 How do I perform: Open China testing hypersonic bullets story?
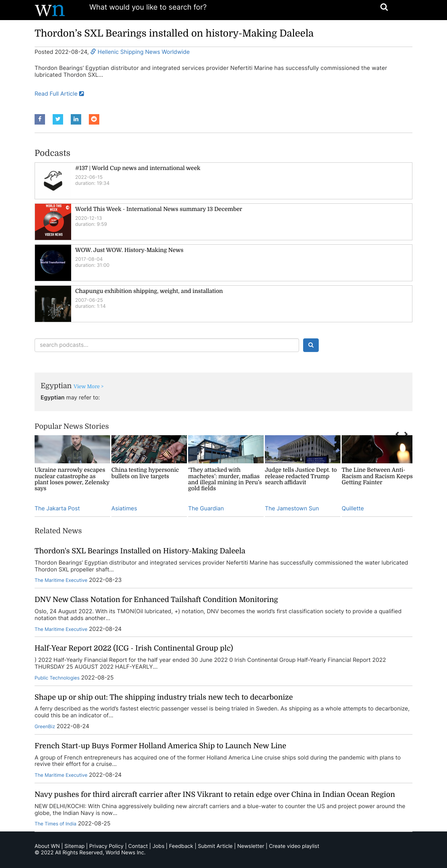(145, 473)
